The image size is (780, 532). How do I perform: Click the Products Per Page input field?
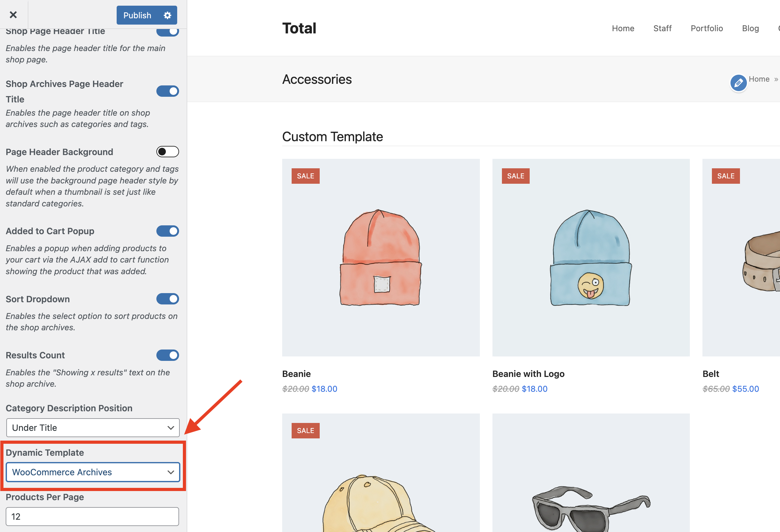[x=92, y=517]
